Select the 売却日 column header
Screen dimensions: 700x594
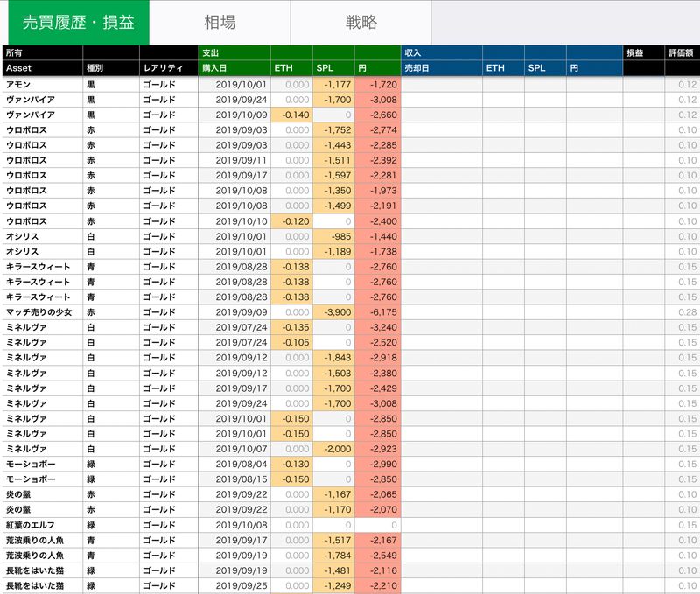click(441, 68)
